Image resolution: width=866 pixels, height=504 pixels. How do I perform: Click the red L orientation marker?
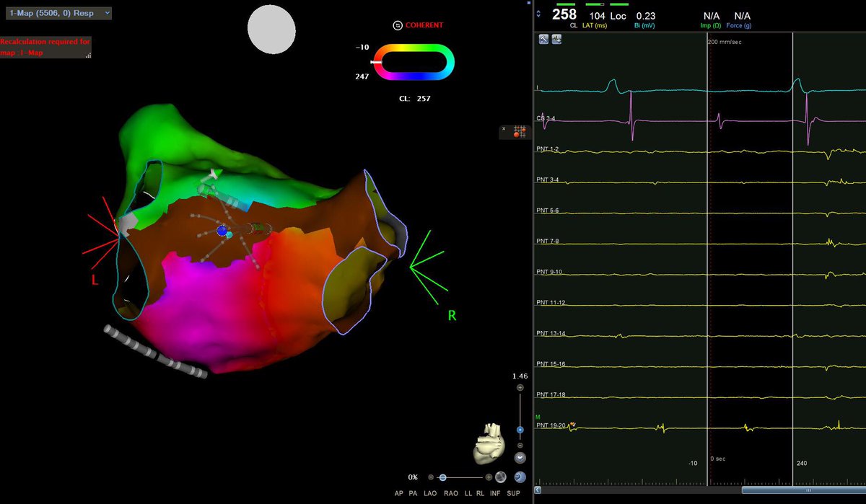(x=95, y=279)
